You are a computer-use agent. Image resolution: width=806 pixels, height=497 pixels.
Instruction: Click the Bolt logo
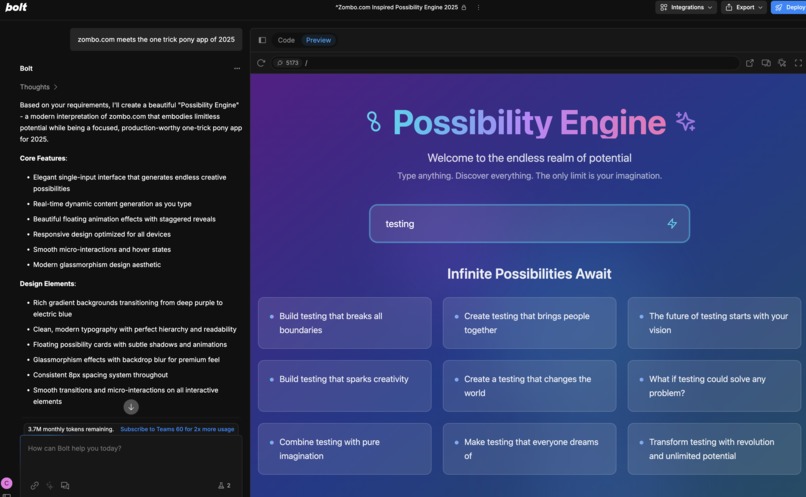click(x=16, y=7)
